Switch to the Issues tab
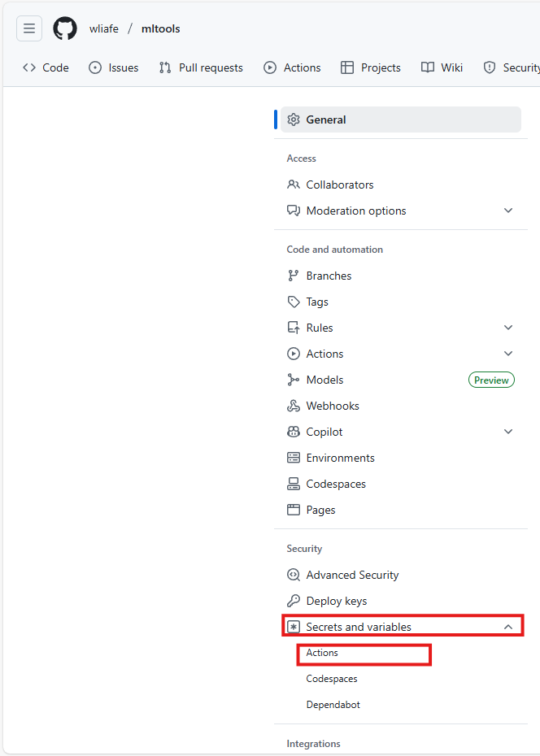Screen dimensions: 540x756 pyautogui.click(x=114, y=67)
